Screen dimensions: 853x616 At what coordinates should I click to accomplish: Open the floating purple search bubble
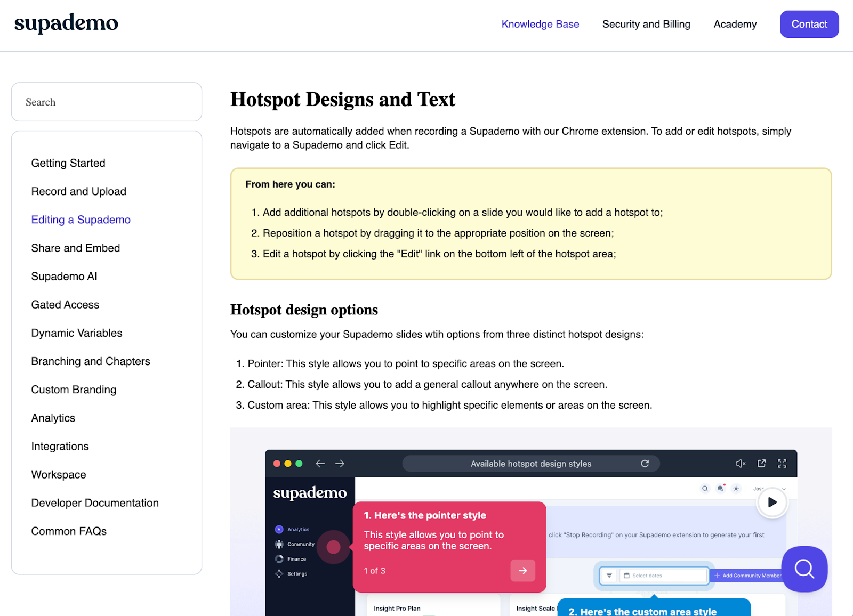pos(804,569)
